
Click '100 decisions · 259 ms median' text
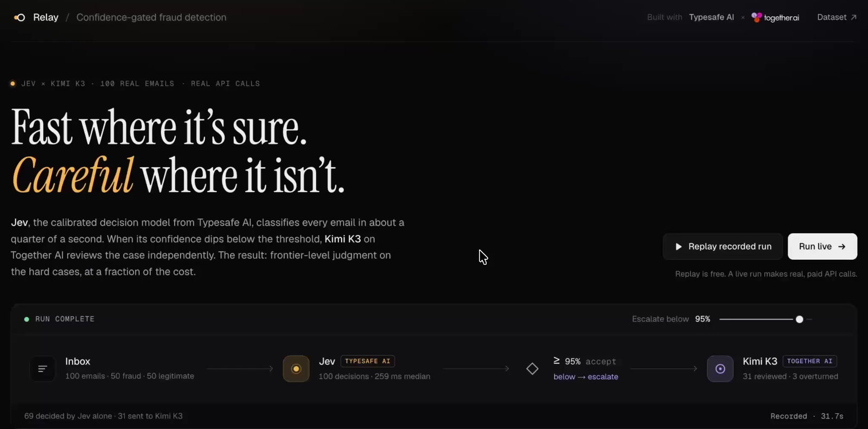pyautogui.click(x=374, y=376)
